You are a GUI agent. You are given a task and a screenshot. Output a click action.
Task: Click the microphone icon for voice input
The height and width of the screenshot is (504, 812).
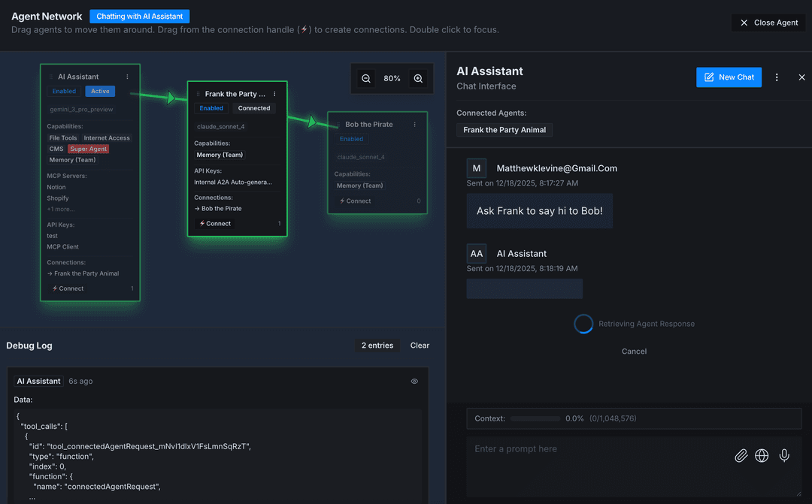click(x=784, y=455)
